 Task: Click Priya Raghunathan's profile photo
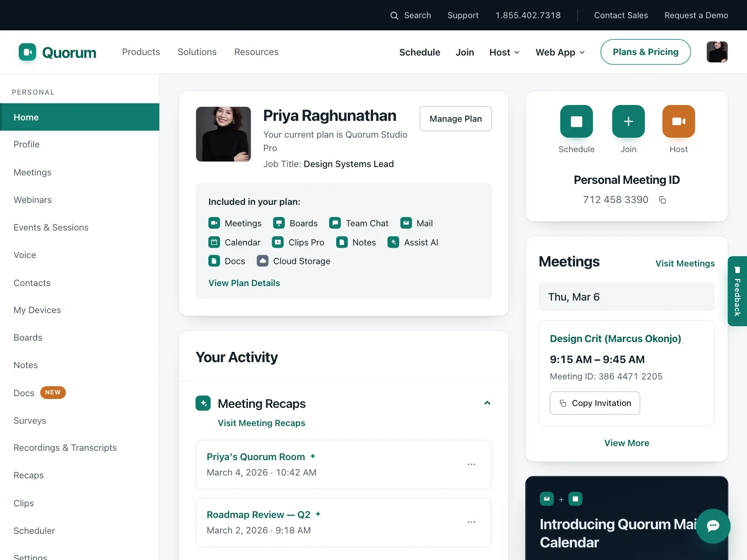[x=223, y=134]
